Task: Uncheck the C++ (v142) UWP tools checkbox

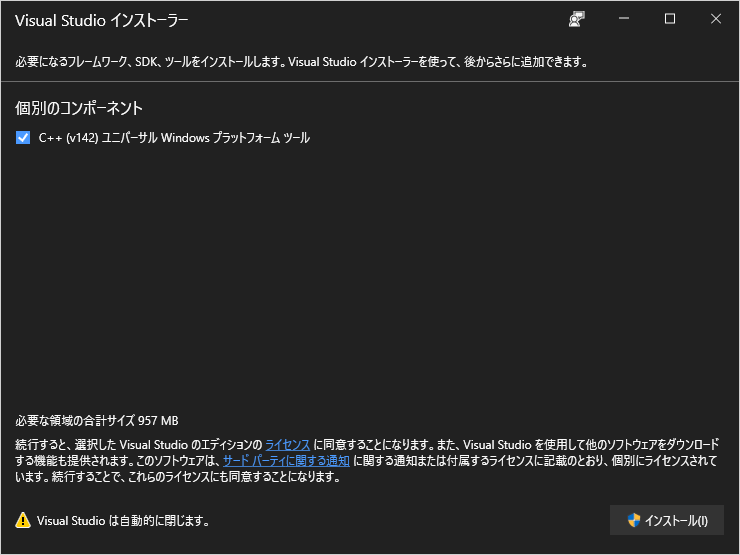Action: [23, 138]
